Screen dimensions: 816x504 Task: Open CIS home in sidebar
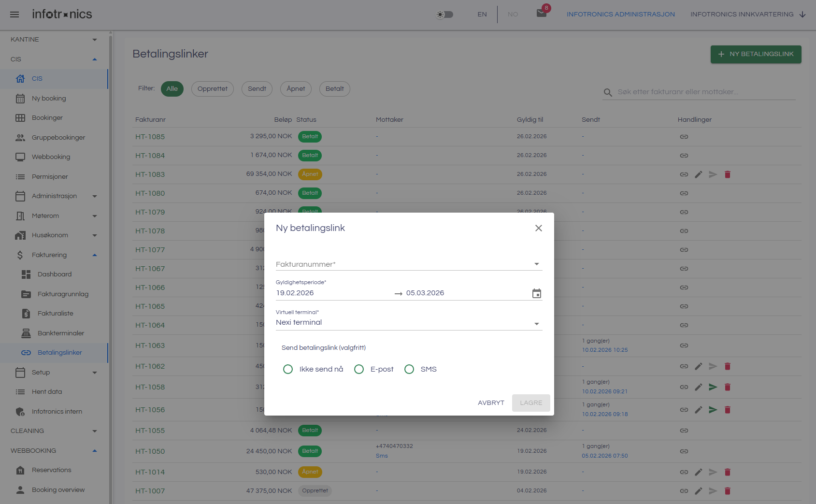tap(54, 79)
